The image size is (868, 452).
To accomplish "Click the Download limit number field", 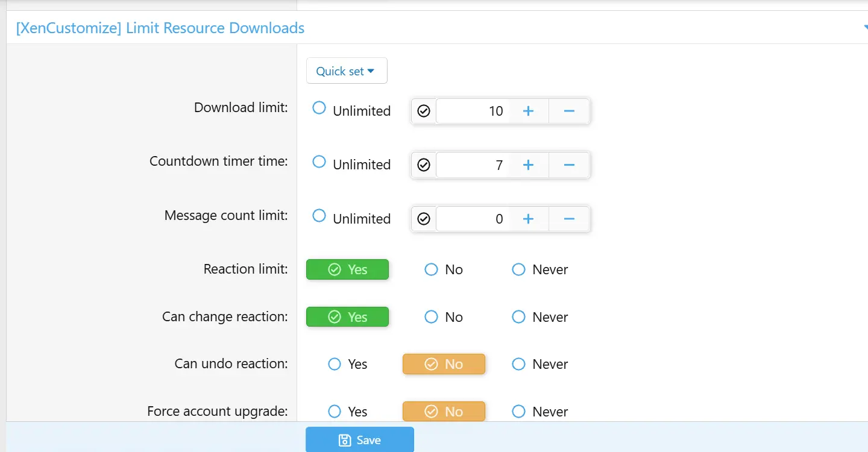I will click(x=472, y=111).
